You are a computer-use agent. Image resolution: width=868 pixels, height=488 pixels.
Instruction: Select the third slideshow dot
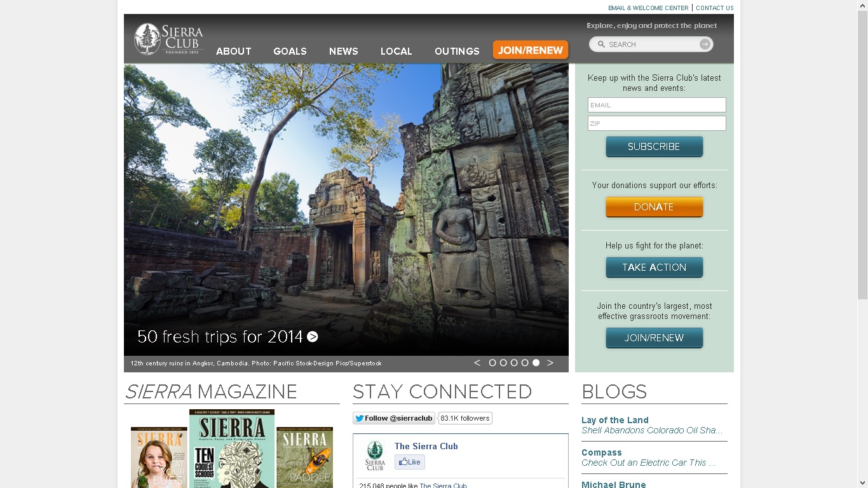514,363
